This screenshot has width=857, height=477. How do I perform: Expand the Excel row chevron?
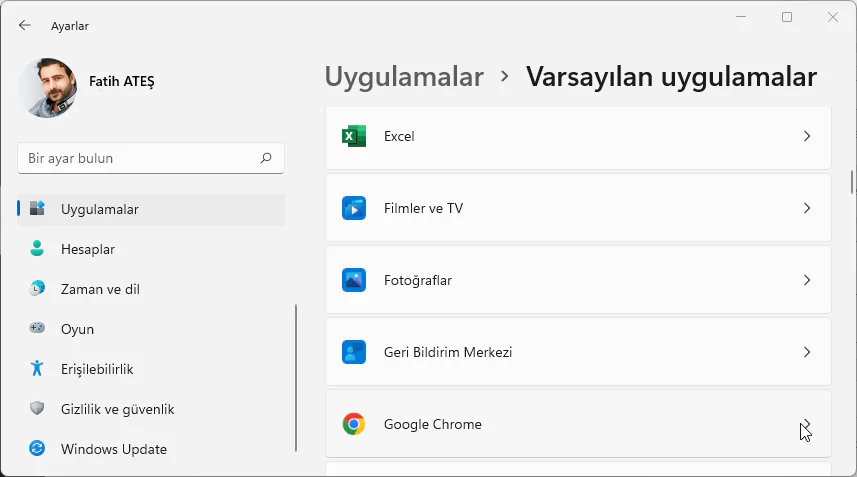click(x=807, y=136)
